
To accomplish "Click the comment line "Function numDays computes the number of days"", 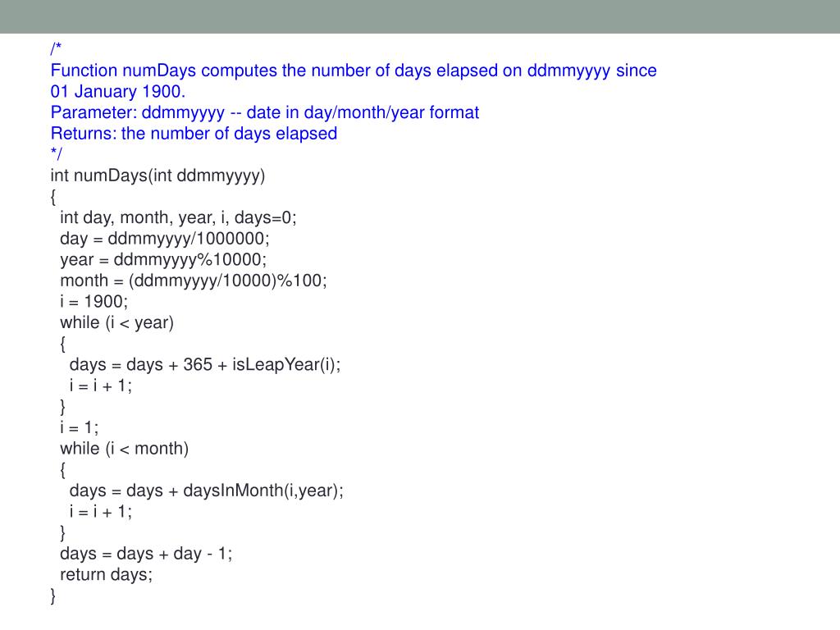I will pos(354,71).
